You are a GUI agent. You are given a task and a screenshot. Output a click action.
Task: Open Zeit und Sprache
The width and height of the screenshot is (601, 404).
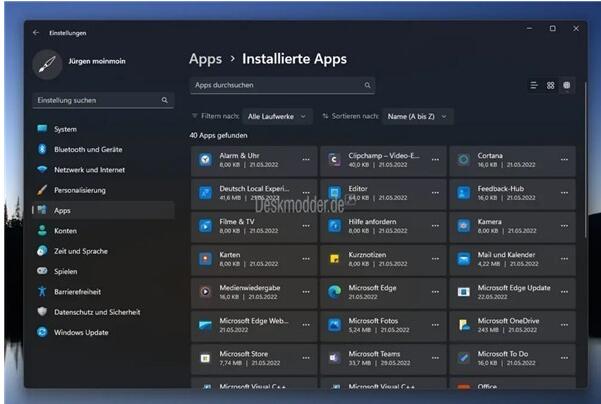coord(103,251)
